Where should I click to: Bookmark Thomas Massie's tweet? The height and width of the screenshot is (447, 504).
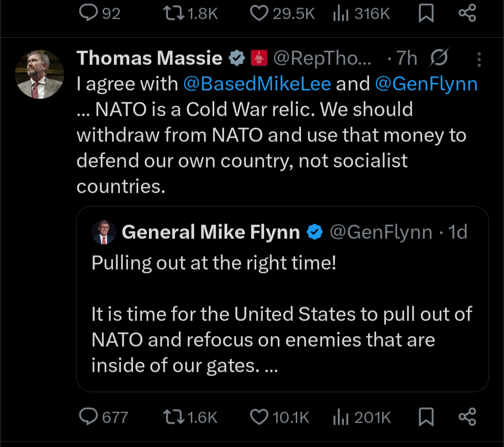click(x=426, y=417)
